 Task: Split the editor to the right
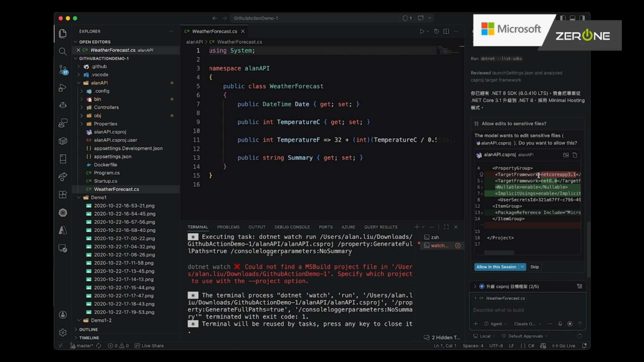coord(446,31)
